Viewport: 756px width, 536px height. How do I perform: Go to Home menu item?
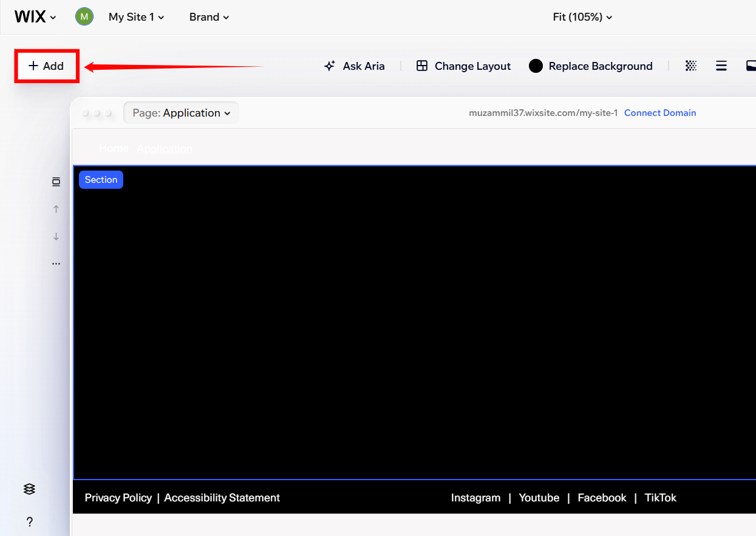pos(114,148)
